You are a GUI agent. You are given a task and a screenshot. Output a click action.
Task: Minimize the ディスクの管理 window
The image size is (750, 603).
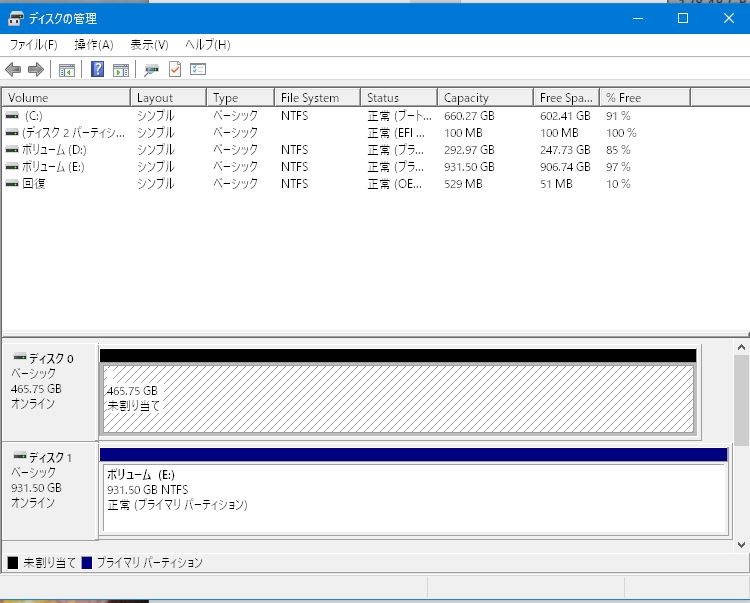point(638,19)
